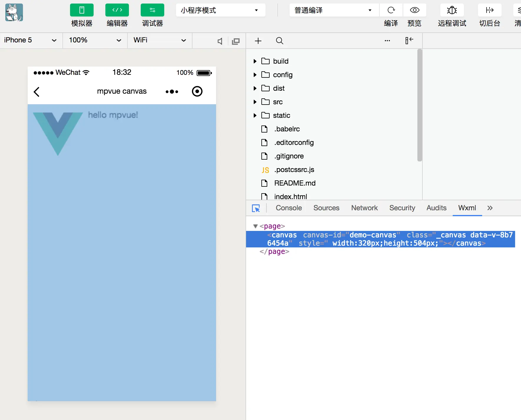This screenshot has width=521, height=420.
Task: Switch to the Wxml tab
Action: tap(467, 208)
